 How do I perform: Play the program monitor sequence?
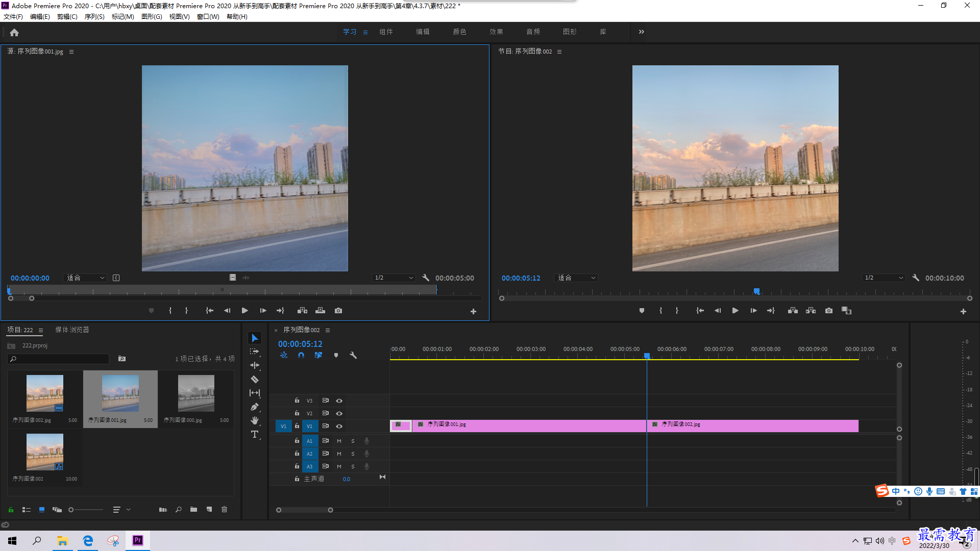pos(735,311)
